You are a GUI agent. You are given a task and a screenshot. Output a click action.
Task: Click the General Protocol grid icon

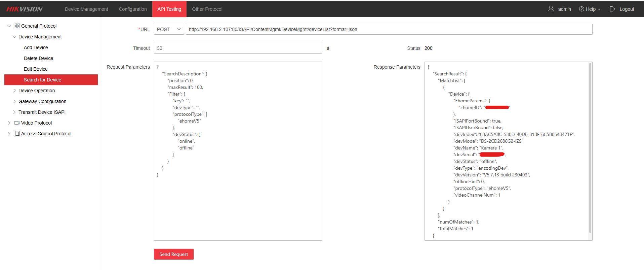coord(17,26)
